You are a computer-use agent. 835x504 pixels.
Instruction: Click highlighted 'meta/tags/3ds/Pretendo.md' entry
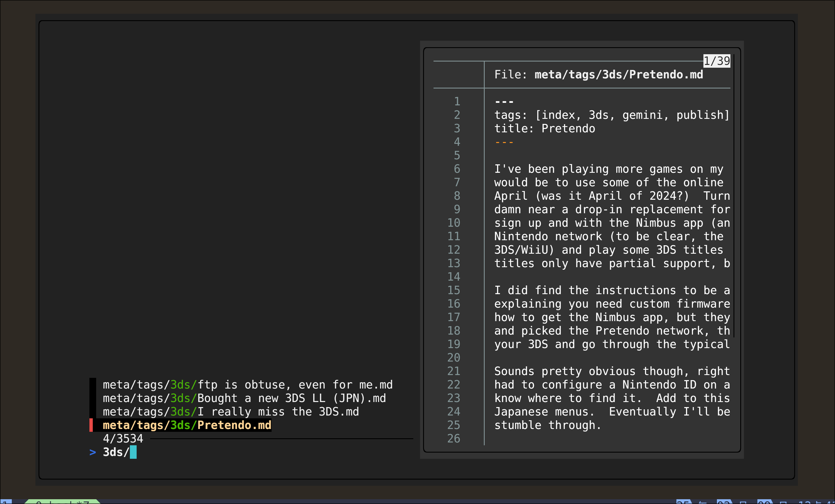tap(187, 425)
